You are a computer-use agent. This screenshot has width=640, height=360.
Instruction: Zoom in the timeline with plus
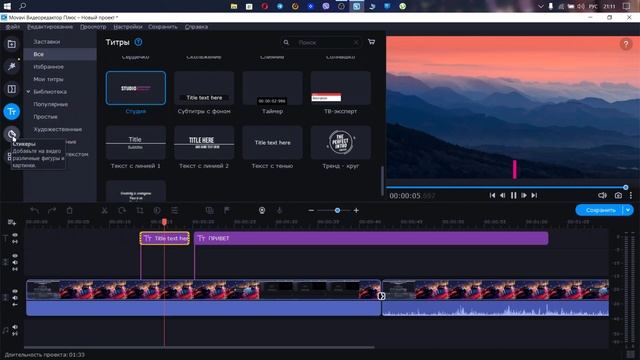click(356, 210)
